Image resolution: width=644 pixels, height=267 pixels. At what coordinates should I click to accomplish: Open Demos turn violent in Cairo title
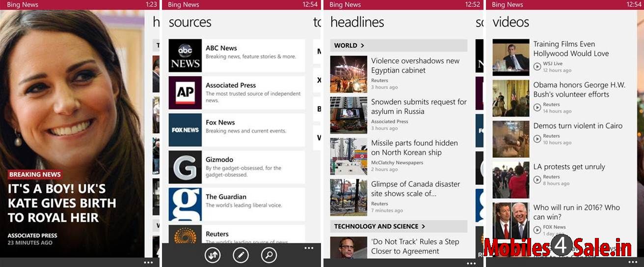pyautogui.click(x=578, y=126)
